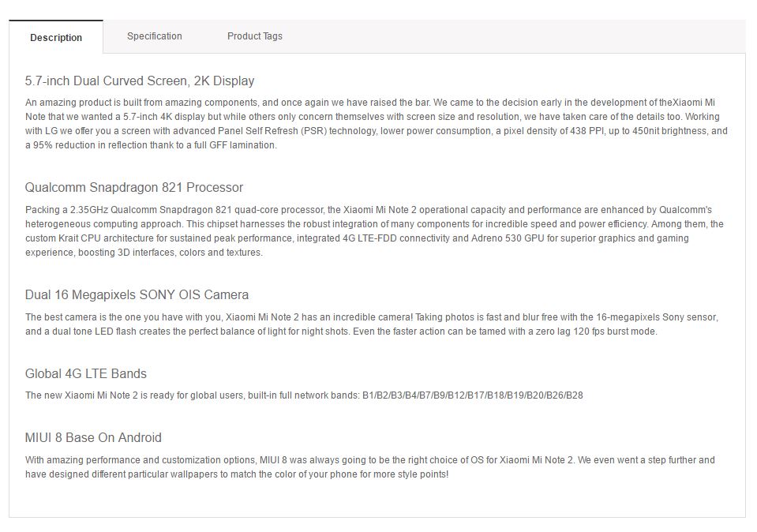757x532 pixels.
Task: Click the '438 PPI' pixel density text
Action: tap(588, 131)
